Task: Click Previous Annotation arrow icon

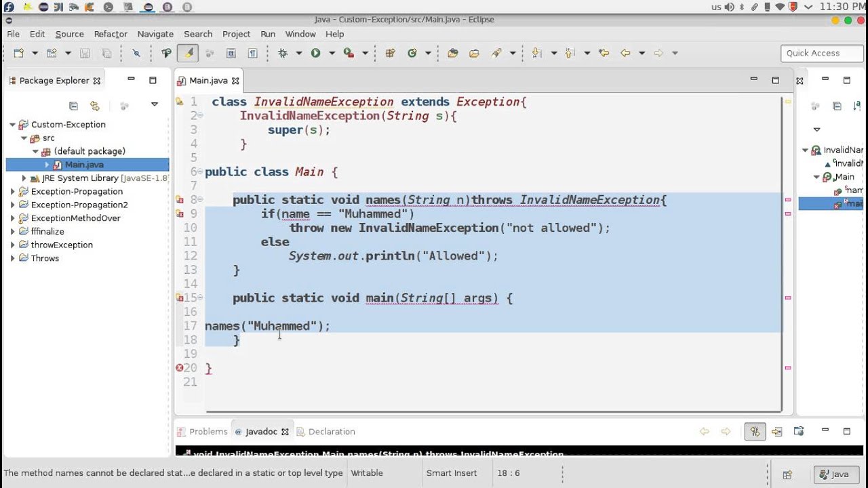Action: click(x=570, y=53)
